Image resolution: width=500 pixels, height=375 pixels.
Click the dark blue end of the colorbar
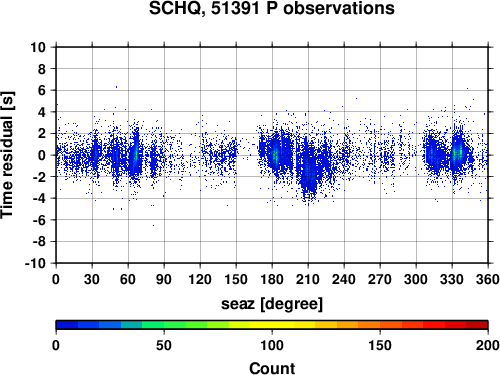pos(67,325)
